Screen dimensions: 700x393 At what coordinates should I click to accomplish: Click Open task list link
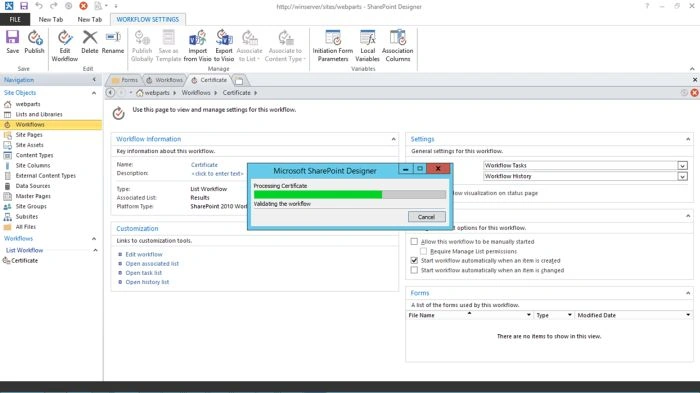pos(143,273)
